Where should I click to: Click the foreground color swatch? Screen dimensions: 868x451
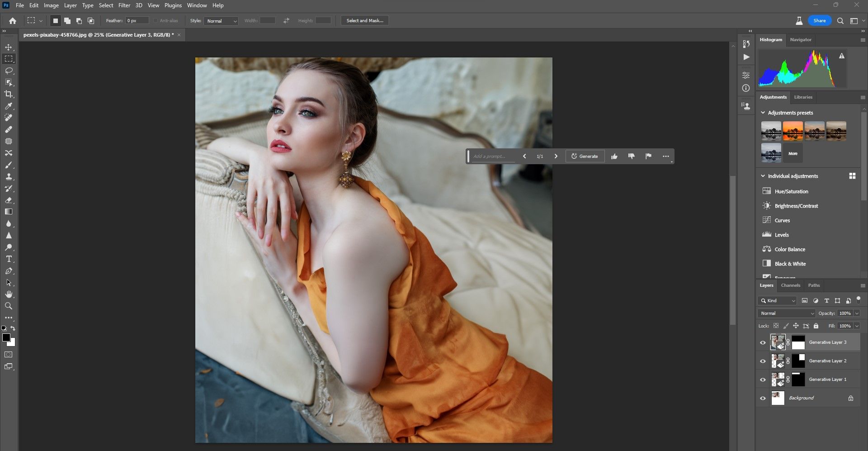(x=6, y=337)
